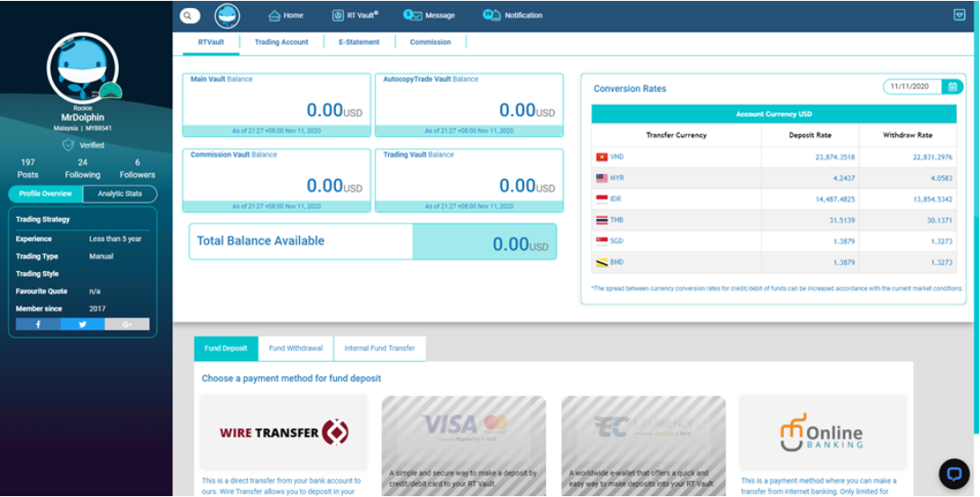Click the Trading Strategy heading
The image size is (980, 497).
tap(42, 219)
